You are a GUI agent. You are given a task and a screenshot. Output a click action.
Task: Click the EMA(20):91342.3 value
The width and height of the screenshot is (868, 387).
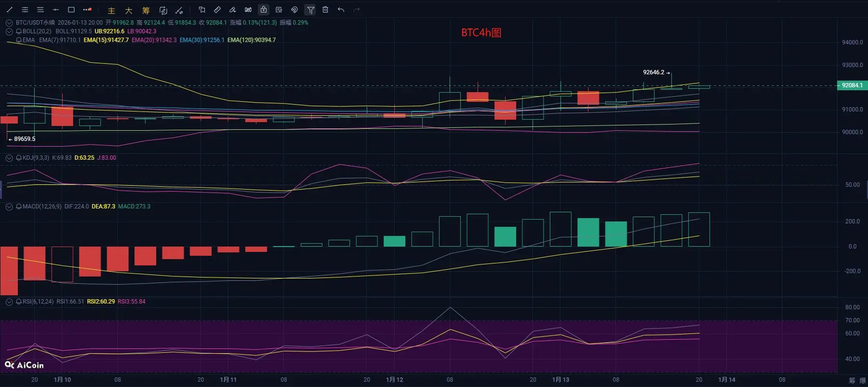coord(154,40)
